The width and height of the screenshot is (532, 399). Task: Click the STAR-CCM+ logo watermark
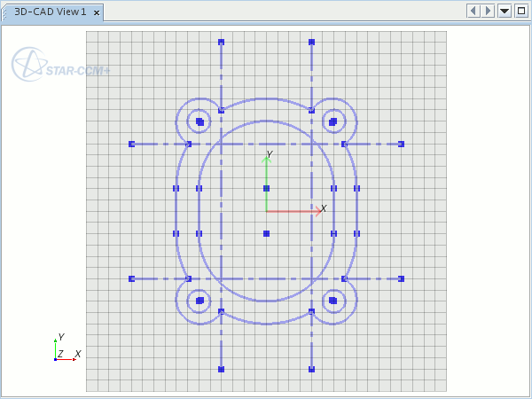[60, 66]
